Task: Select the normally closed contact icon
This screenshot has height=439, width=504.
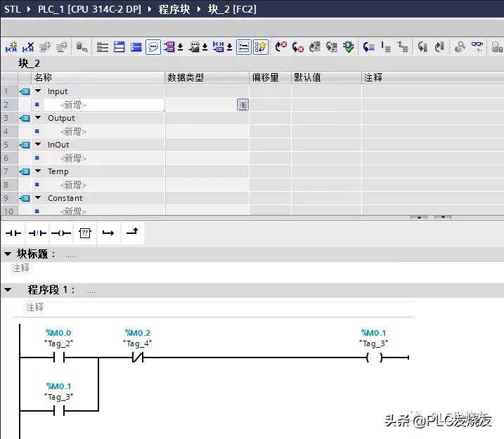Action: (37, 233)
